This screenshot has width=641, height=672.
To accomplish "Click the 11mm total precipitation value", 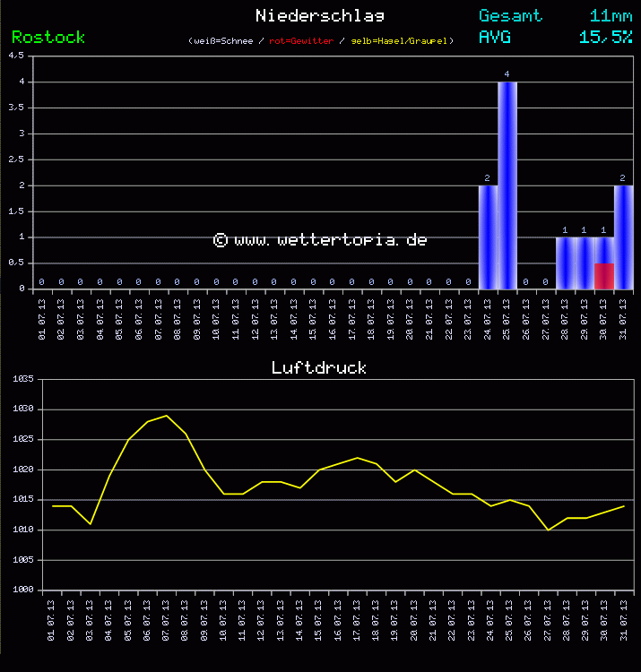I will tap(611, 15).
